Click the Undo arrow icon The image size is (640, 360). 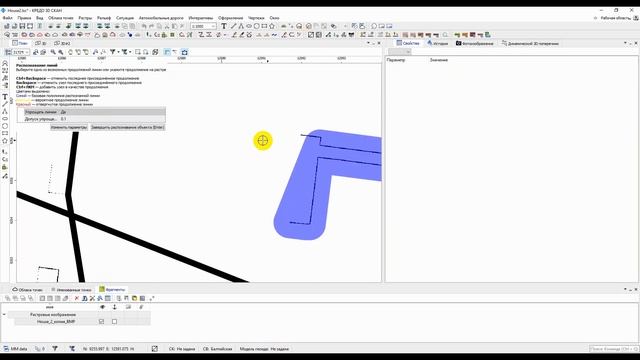tap(144, 26)
